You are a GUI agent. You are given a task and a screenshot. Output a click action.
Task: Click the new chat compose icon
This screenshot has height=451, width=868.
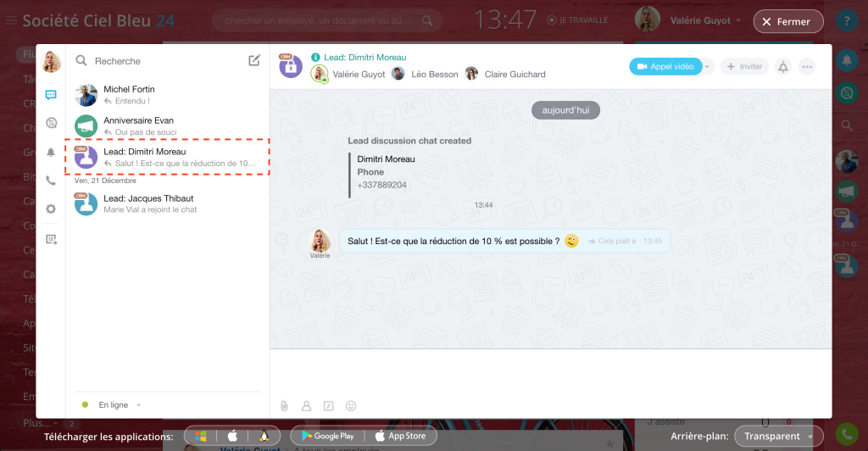254,60
